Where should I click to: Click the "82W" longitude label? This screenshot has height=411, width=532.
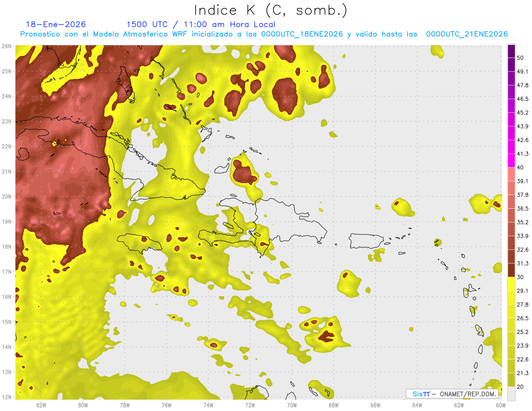click(41, 405)
